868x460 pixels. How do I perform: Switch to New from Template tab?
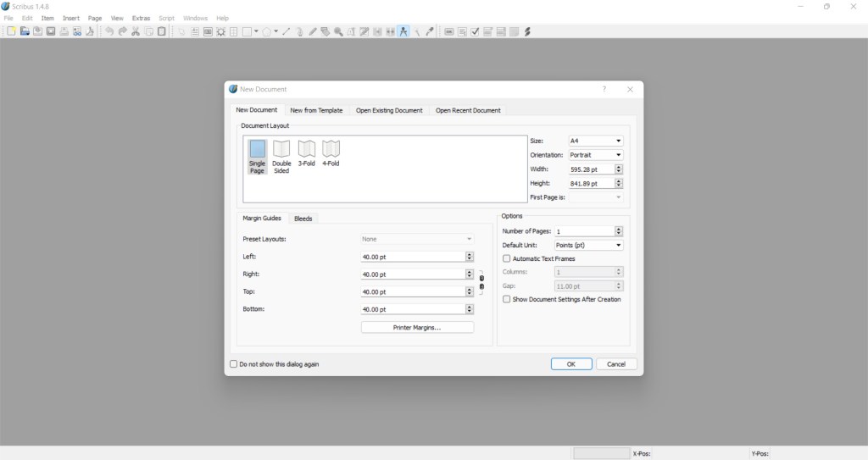316,110
